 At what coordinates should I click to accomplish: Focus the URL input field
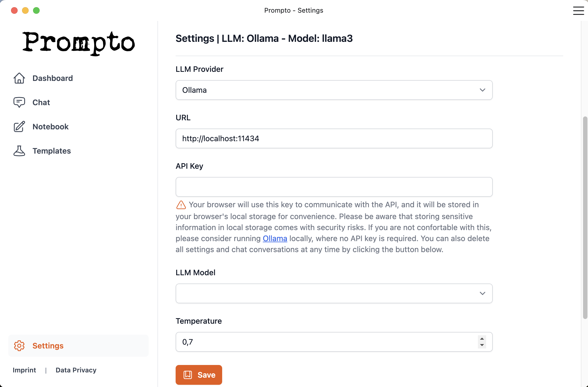tap(334, 138)
